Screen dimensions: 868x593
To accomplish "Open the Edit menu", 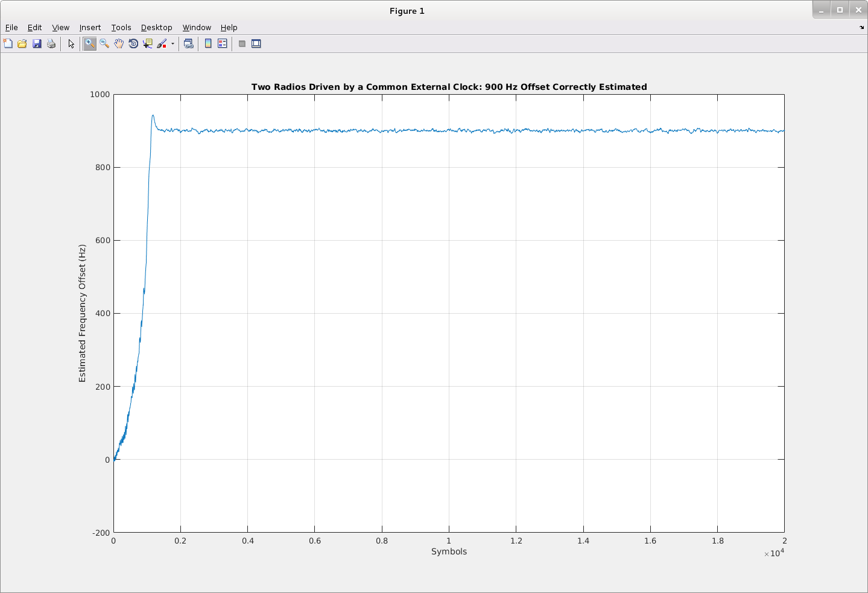I will pos(34,27).
